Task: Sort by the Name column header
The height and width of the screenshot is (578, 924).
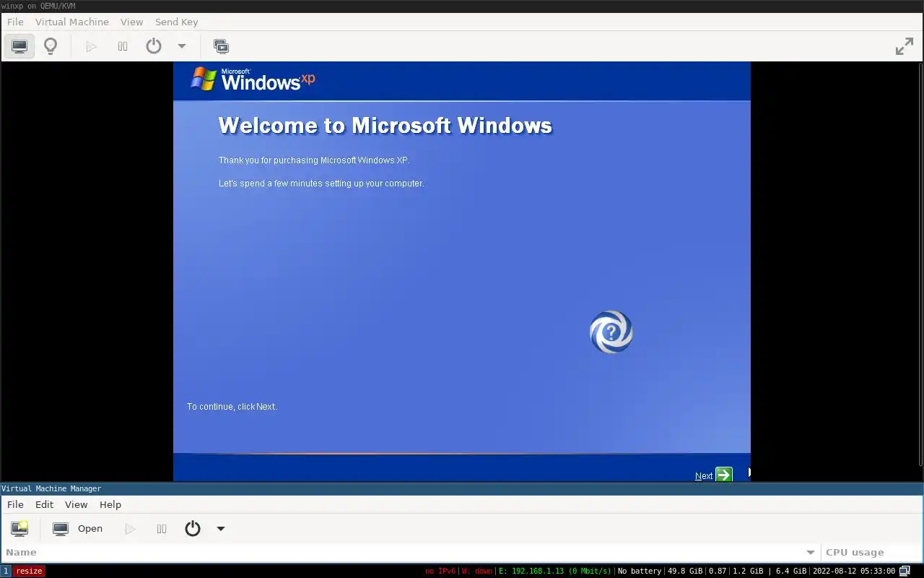Action: click(x=410, y=552)
